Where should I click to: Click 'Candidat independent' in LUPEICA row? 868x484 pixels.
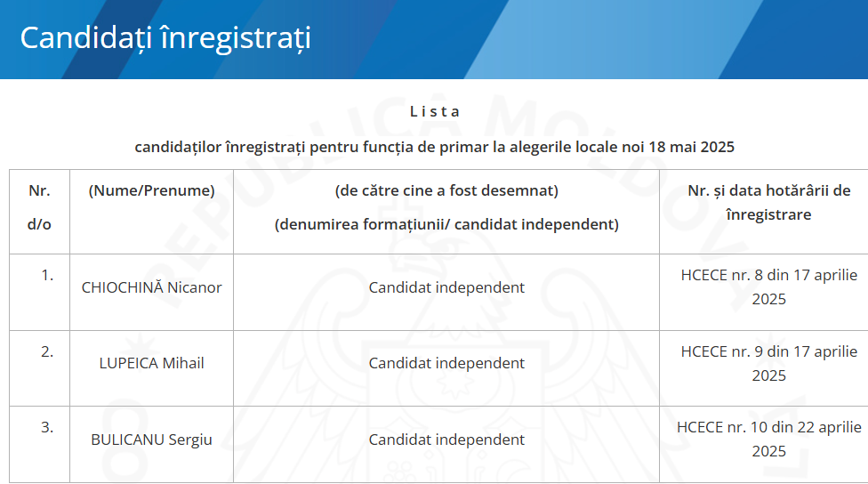pyautogui.click(x=446, y=363)
